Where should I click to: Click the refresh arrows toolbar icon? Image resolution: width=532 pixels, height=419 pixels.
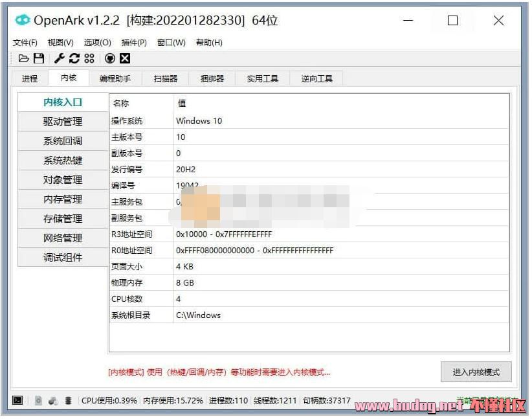point(74,58)
